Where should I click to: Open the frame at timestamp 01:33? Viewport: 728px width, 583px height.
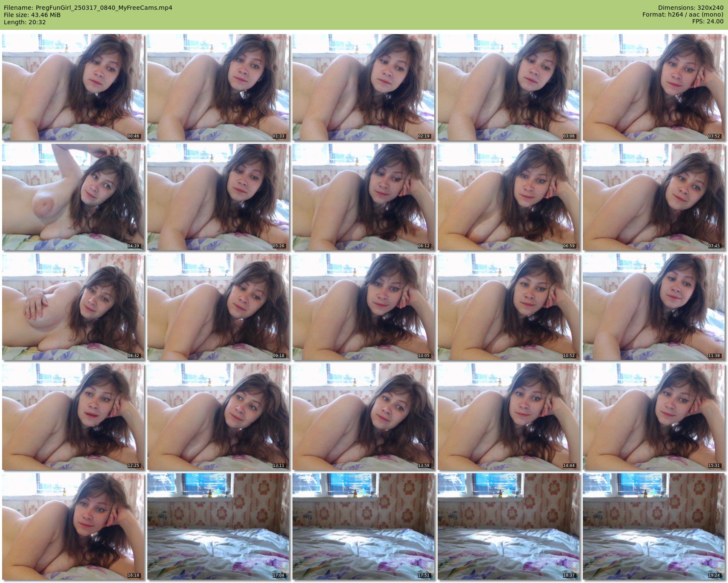coord(218,87)
